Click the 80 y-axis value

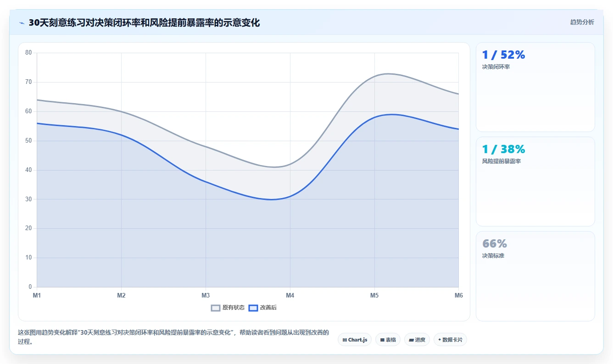tap(28, 53)
